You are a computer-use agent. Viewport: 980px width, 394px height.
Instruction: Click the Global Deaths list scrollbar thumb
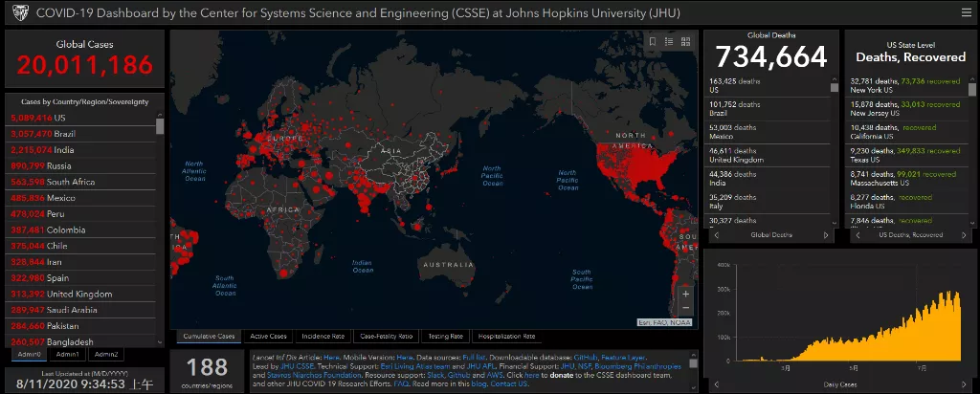coord(835,87)
